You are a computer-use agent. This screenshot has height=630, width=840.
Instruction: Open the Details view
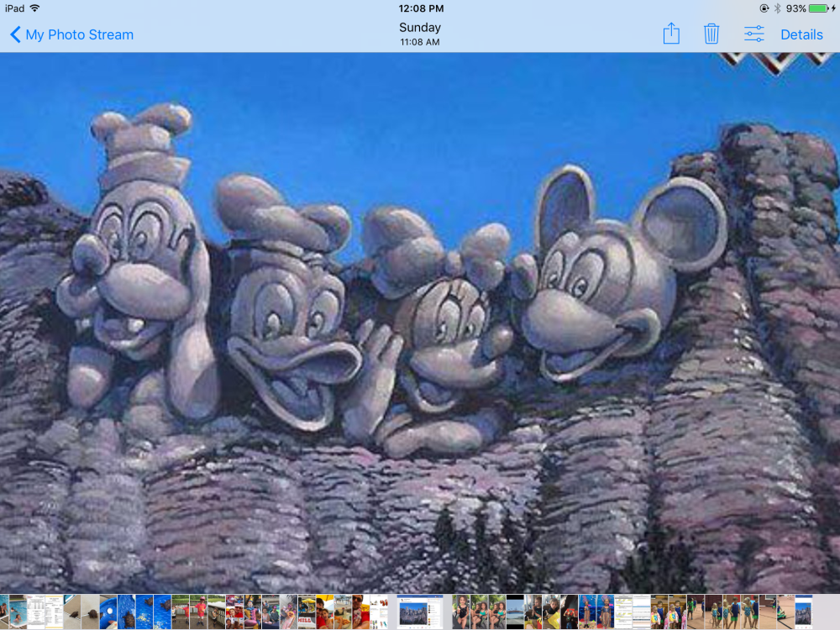pos(801,34)
